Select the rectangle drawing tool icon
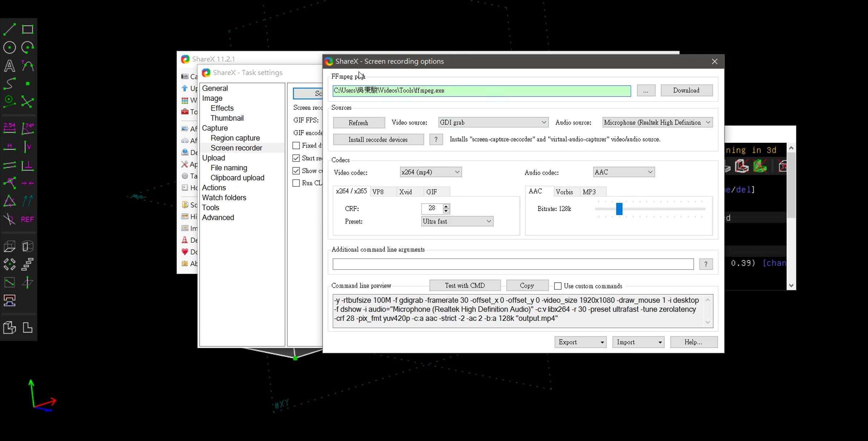The image size is (868, 441). (x=27, y=29)
